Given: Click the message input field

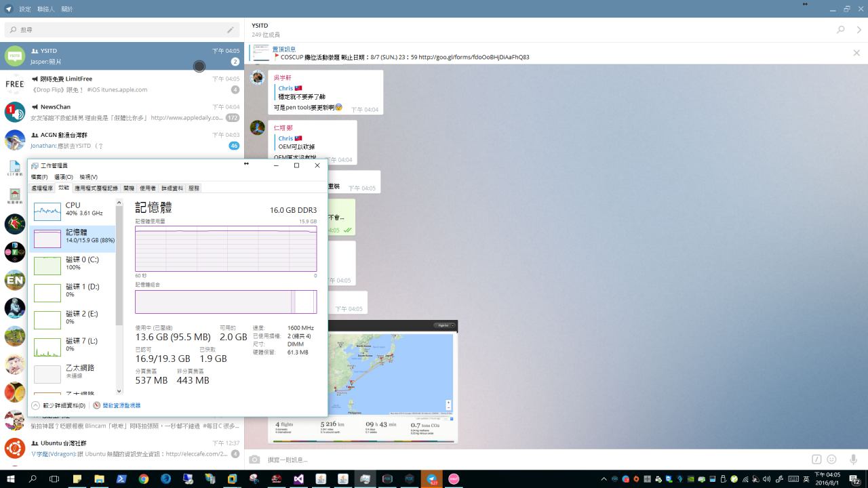Looking at the screenshot, I should [529, 460].
